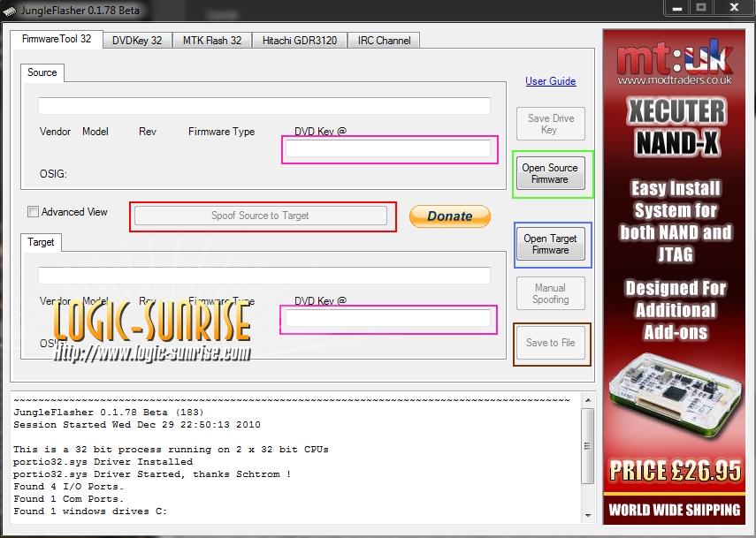Click the Manual Spoofing button
Screen dimensions: 756x538
tap(551, 293)
